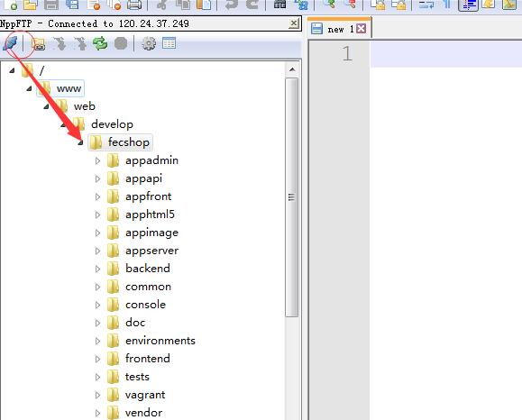Show the NppFTP message window icon
The image size is (522, 420).
point(169,43)
